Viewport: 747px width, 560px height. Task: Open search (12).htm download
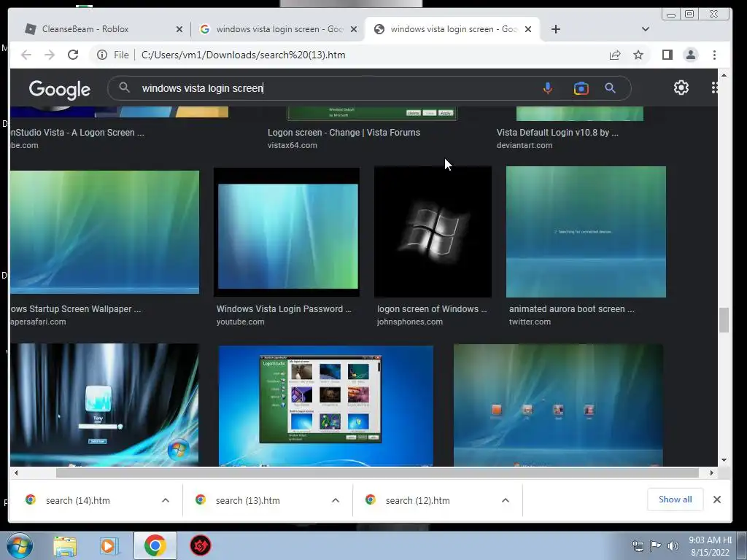tap(417, 500)
